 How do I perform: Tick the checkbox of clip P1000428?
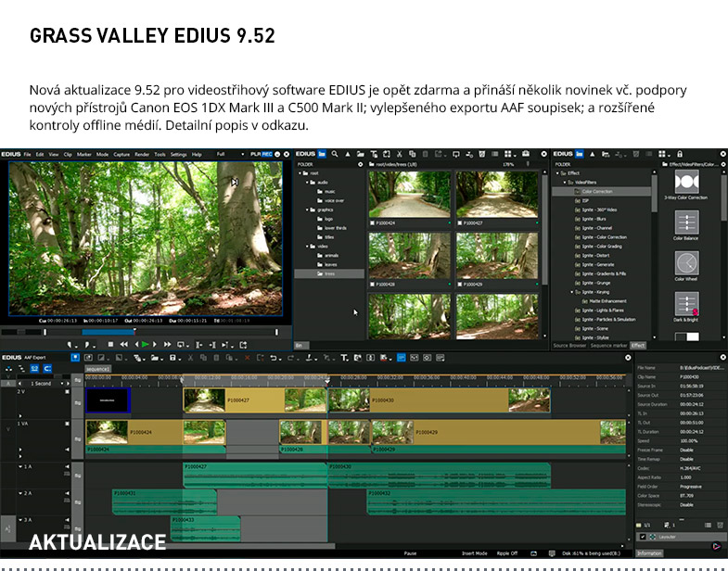click(x=372, y=284)
